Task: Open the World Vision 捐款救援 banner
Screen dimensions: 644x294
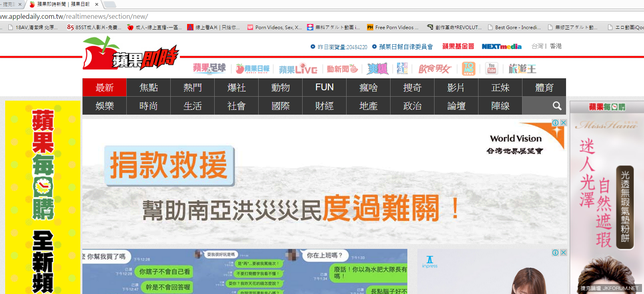Action: [x=325, y=182]
